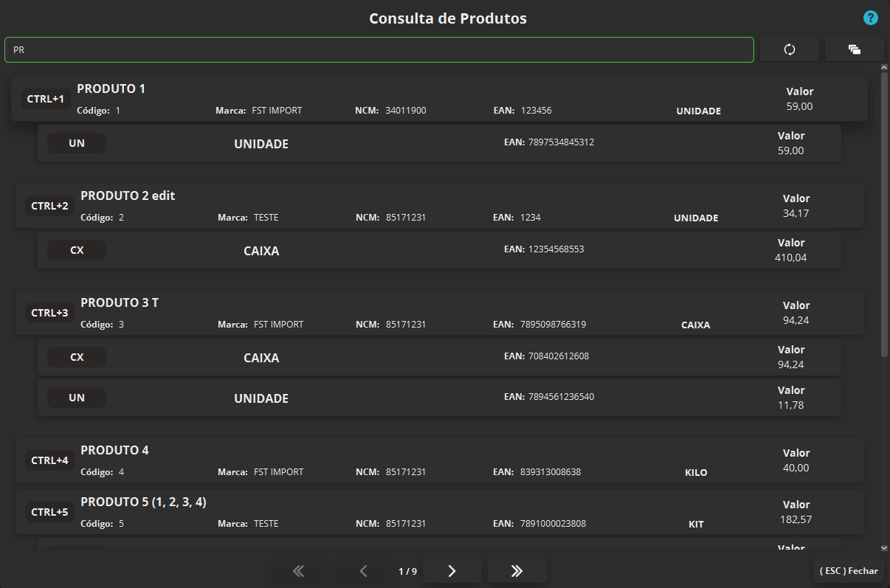The image size is (890, 588).
Task: Click the value 182,57
Action: pos(796,519)
